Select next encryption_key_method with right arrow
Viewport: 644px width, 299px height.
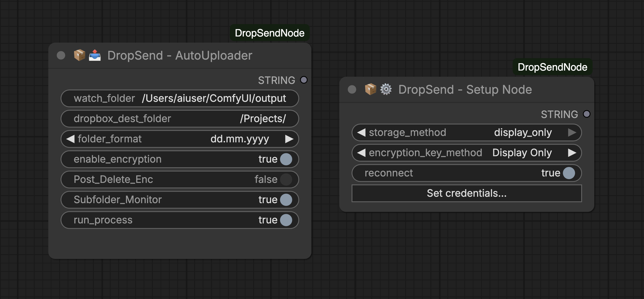(572, 153)
